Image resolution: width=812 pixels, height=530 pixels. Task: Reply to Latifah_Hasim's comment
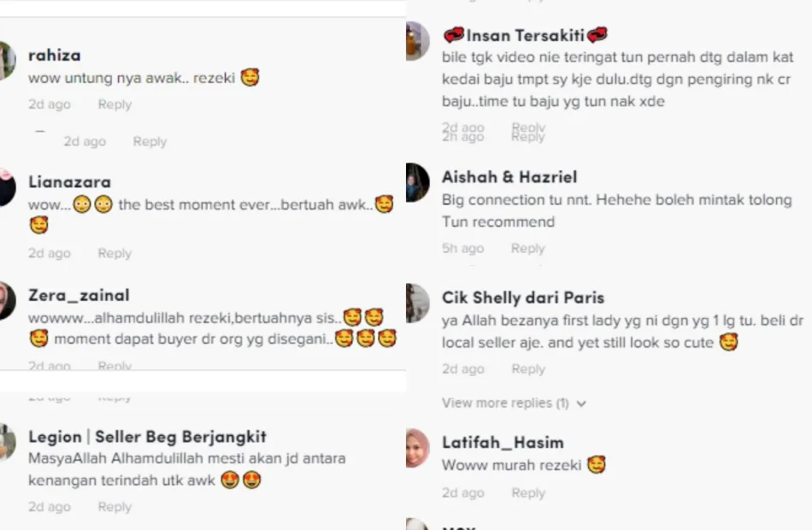528,492
